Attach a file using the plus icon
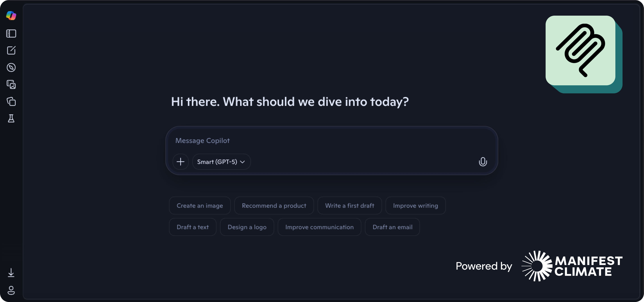 [180, 162]
